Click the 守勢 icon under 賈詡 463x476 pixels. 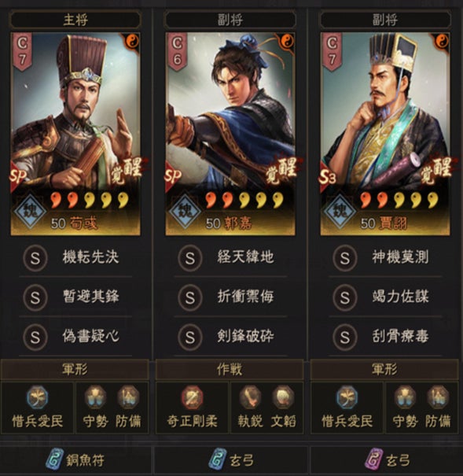coord(405,397)
